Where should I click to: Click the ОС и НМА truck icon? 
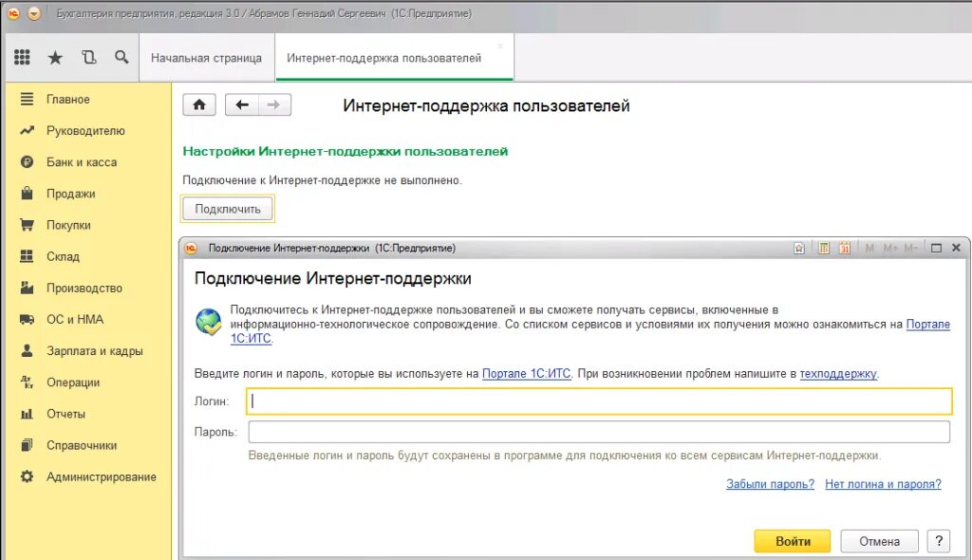point(27,319)
